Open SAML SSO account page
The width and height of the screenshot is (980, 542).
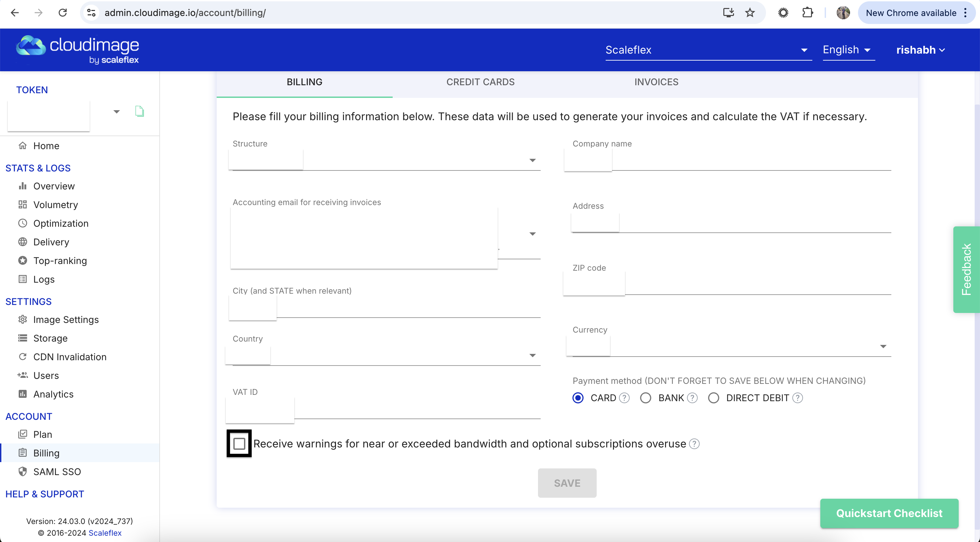coord(57,472)
